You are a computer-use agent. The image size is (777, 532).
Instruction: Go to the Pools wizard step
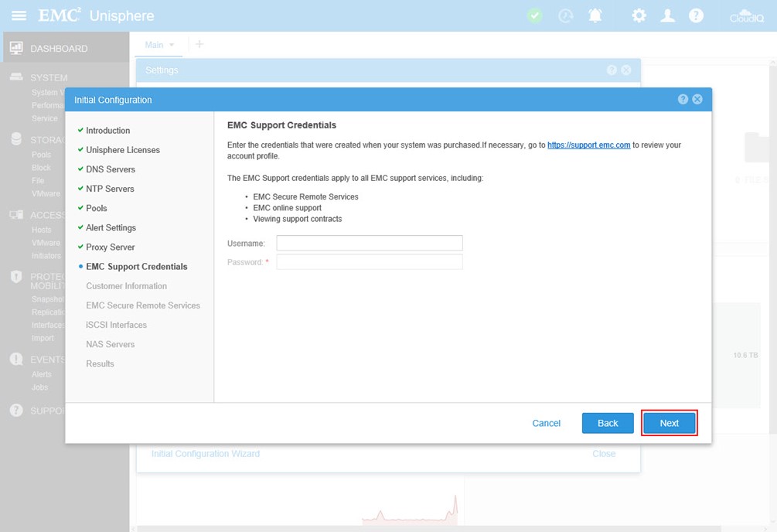click(x=96, y=208)
